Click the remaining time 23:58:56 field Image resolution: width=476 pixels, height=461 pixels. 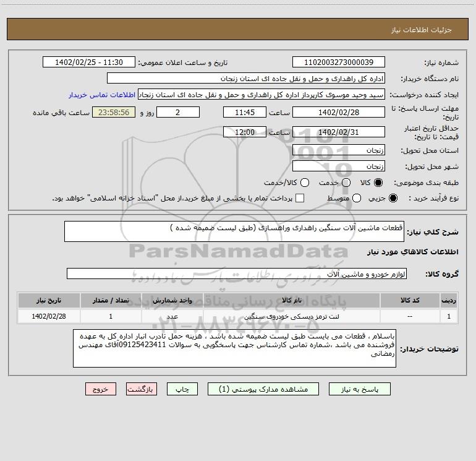coord(114,112)
